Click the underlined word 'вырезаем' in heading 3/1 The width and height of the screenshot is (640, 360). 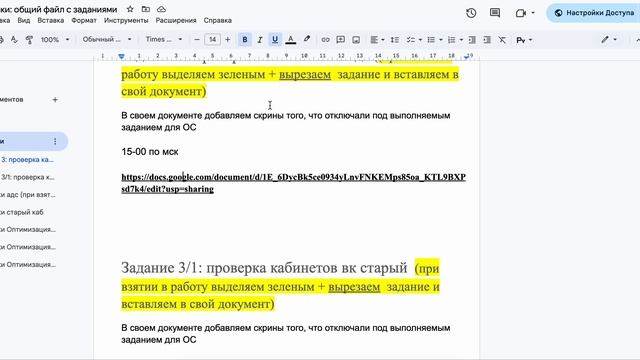354,287
